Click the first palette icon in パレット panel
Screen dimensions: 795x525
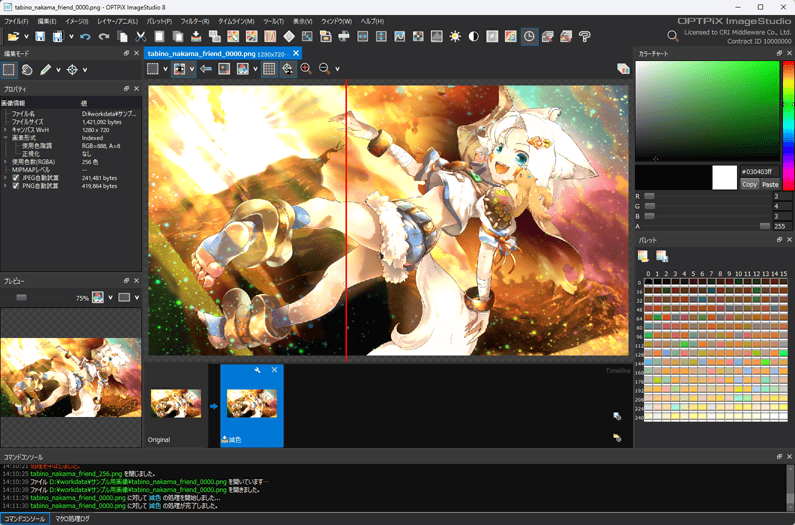click(x=643, y=256)
